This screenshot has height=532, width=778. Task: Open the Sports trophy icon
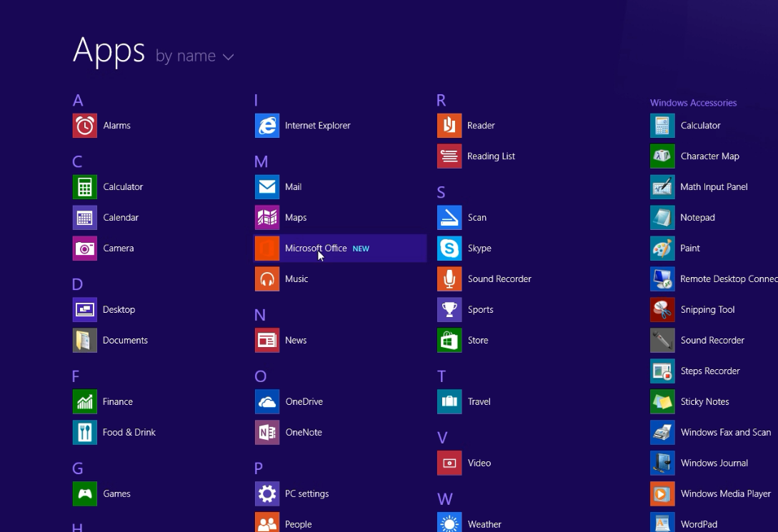(449, 310)
